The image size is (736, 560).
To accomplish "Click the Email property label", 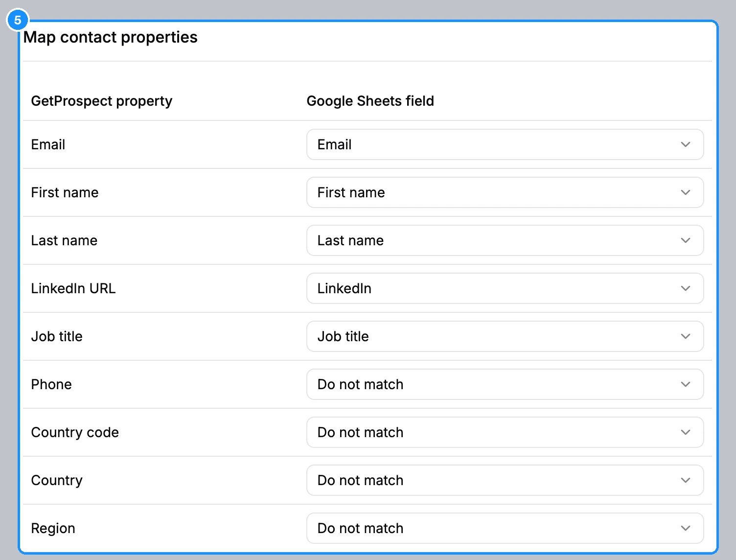I will coord(48,144).
